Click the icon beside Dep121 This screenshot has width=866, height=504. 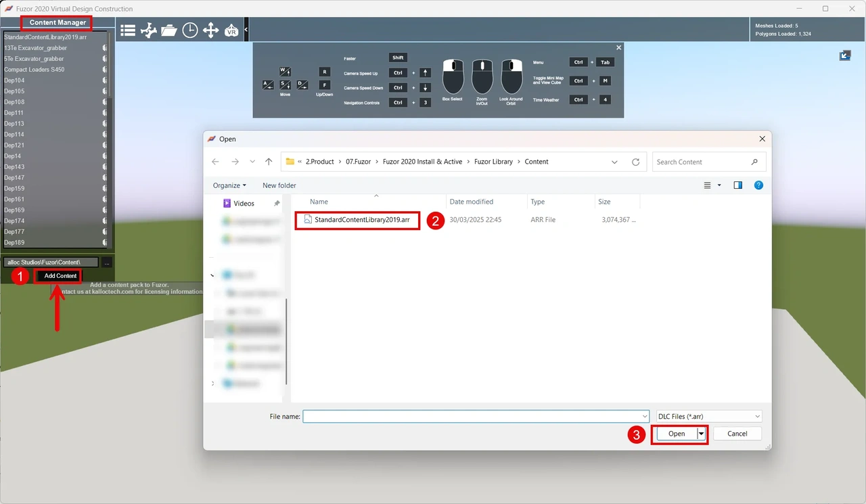105,145
